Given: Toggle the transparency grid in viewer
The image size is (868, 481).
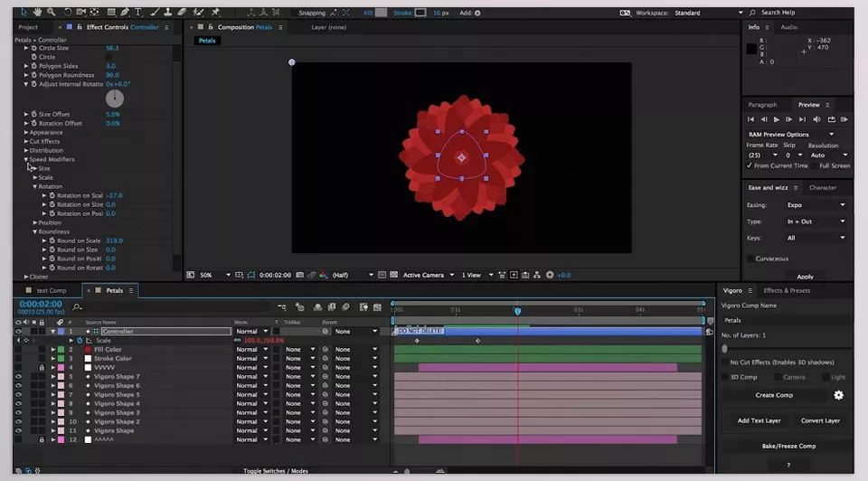Looking at the screenshot, I should (x=393, y=275).
